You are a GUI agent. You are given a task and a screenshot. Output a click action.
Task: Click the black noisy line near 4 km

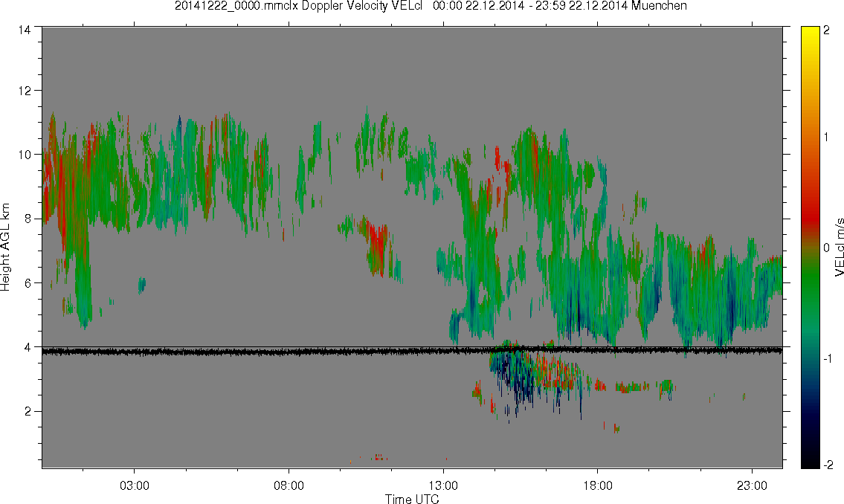(x=412, y=352)
